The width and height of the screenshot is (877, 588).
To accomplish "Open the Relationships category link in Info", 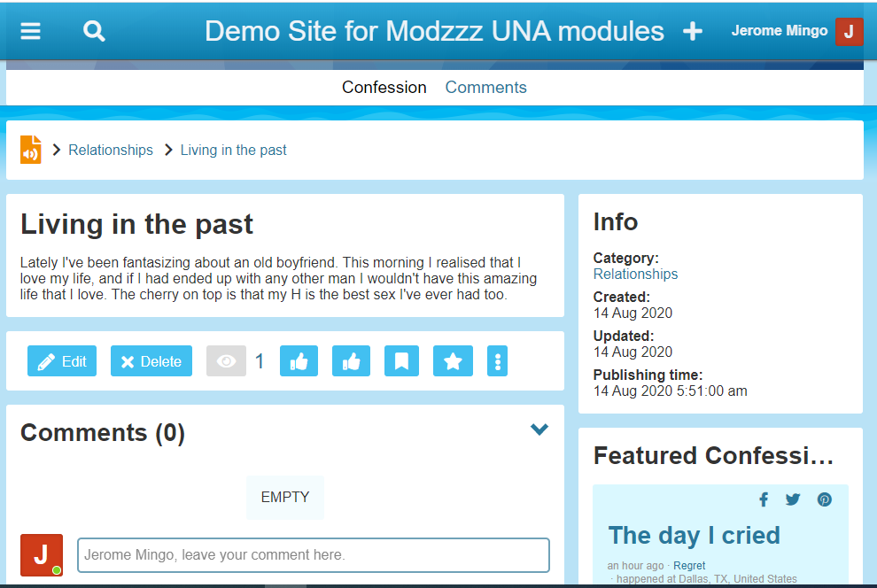I will coord(635,275).
